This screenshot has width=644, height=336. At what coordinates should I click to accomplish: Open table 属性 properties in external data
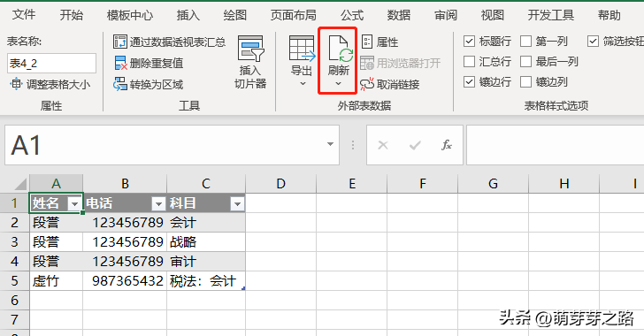379,42
